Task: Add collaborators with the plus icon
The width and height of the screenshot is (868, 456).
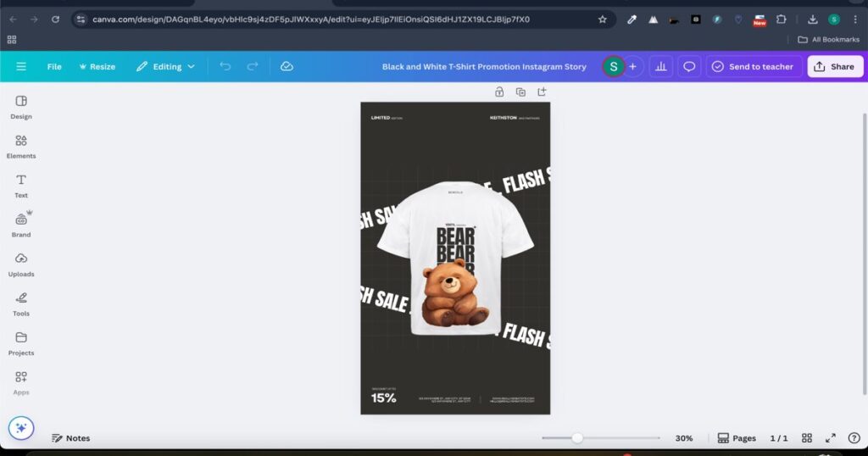Action: (632, 66)
